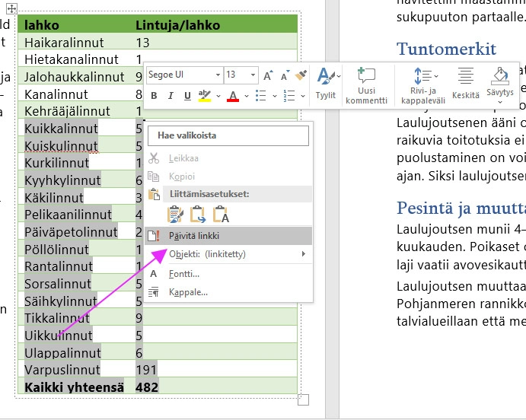Screen dimensions: 526x420
Task: Choose the link and merge paste icon
Action: [199, 215]
